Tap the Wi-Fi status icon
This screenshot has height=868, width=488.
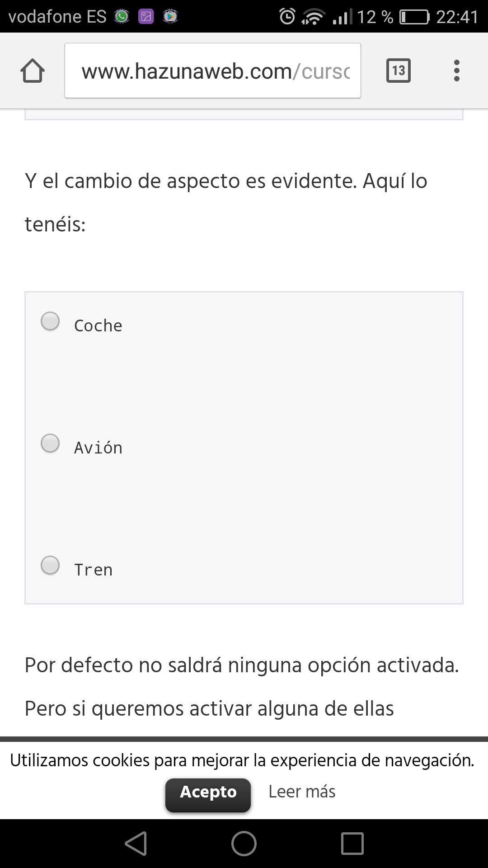coord(313,17)
